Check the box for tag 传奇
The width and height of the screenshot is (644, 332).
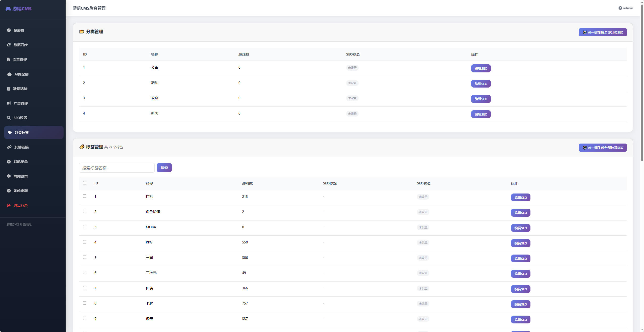pyautogui.click(x=85, y=318)
